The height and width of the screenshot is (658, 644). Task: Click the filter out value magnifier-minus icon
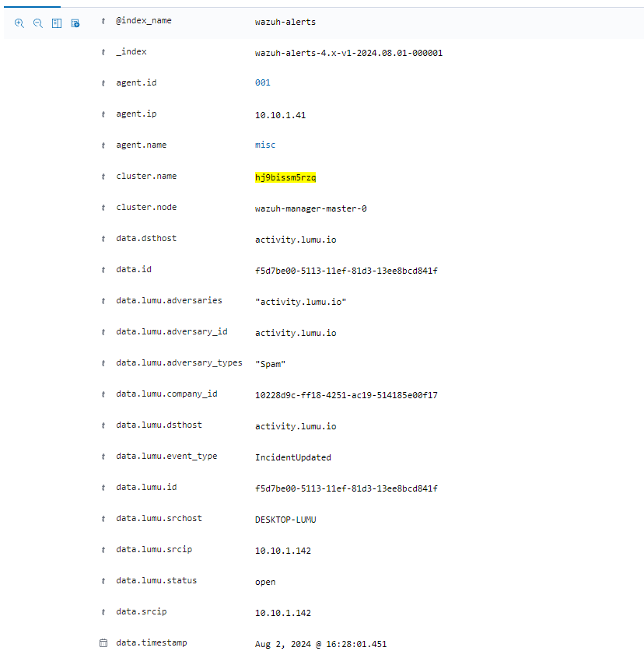click(x=37, y=23)
